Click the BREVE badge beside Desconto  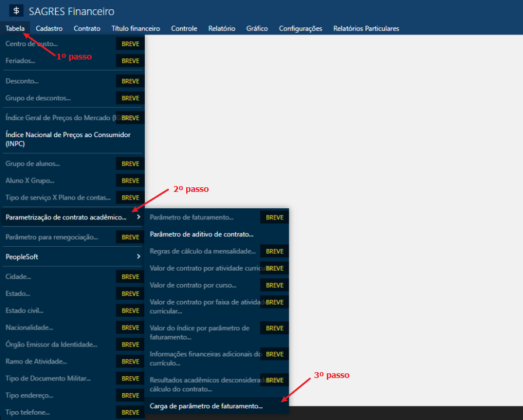click(130, 80)
